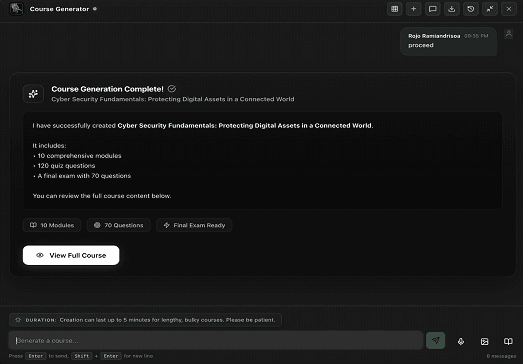Image resolution: width=523 pixels, height=364 pixels.
Task: Activate the microphone voice input icon
Action: click(461, 341)
